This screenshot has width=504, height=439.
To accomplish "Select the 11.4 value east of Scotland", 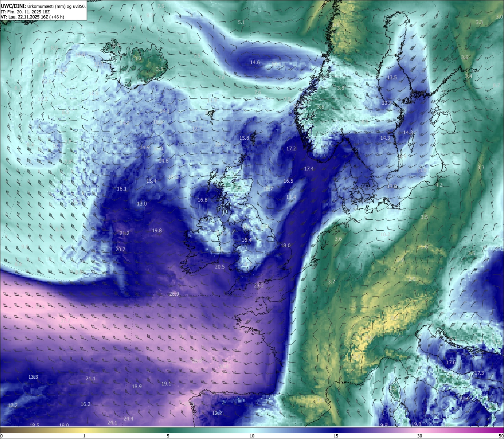I will [x=291, y=197].
